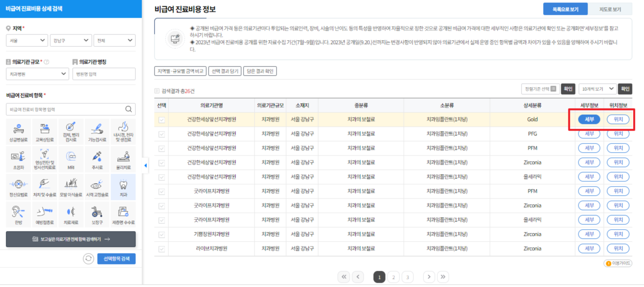644x287 pixels.
Task: Click the highlighted 세부 detail button
Action: [x=588, y=119]
